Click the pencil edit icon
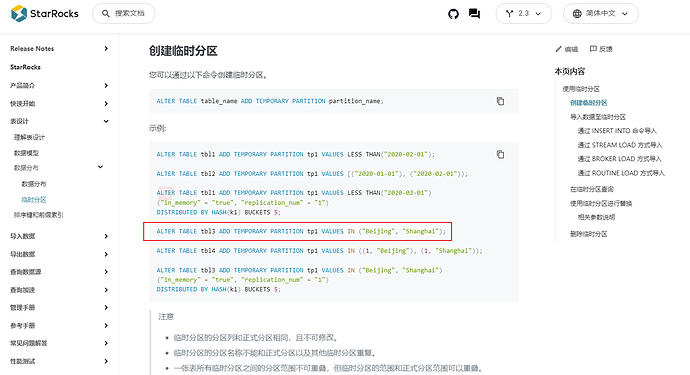 558,49
